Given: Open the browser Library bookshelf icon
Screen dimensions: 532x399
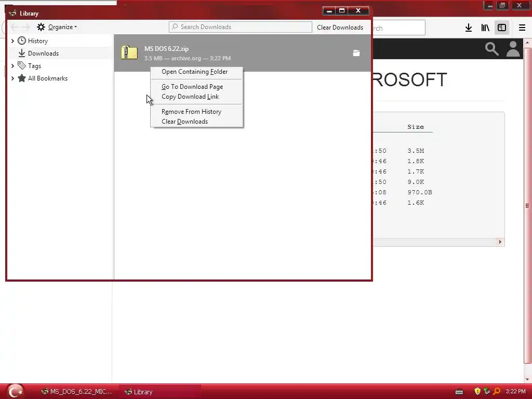Looking at the screenshot, I should click(x=485, y=28).
